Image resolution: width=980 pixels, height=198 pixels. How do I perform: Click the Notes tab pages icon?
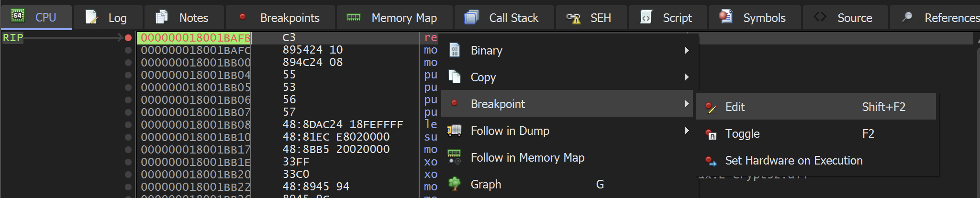(162, 17)
